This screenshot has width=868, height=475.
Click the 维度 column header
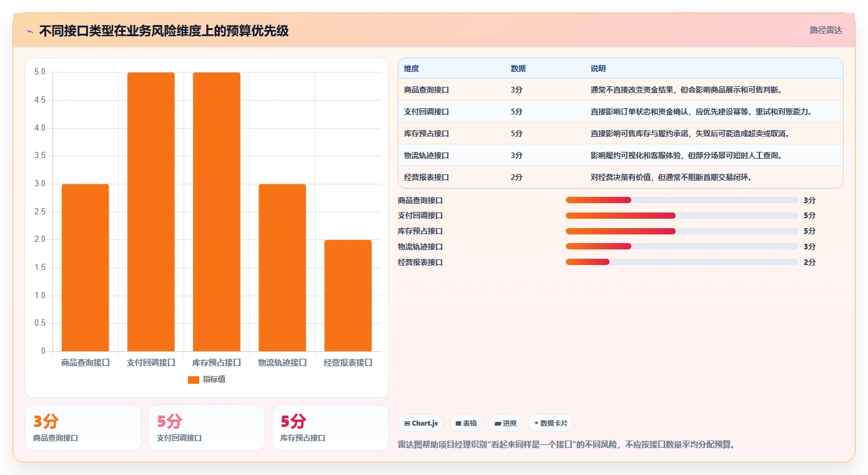(x=412, y=69)
